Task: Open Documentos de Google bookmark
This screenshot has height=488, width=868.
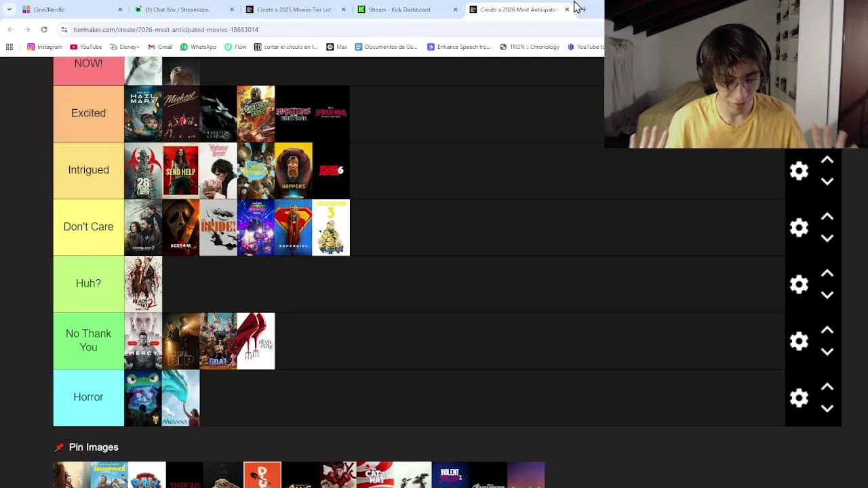Action: (x=386, y=47)
